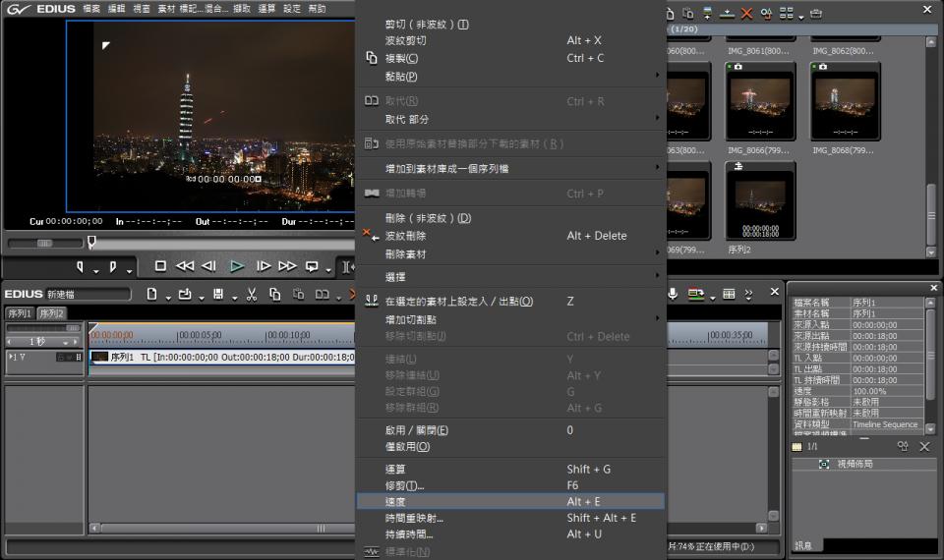Click the Save project floppy icon

coord(218,294)
